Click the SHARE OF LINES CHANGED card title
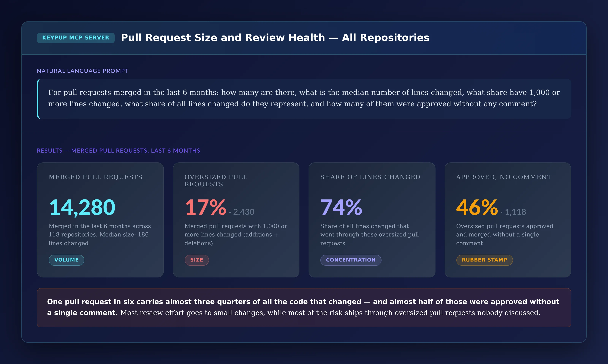 [x=370, y=177]
